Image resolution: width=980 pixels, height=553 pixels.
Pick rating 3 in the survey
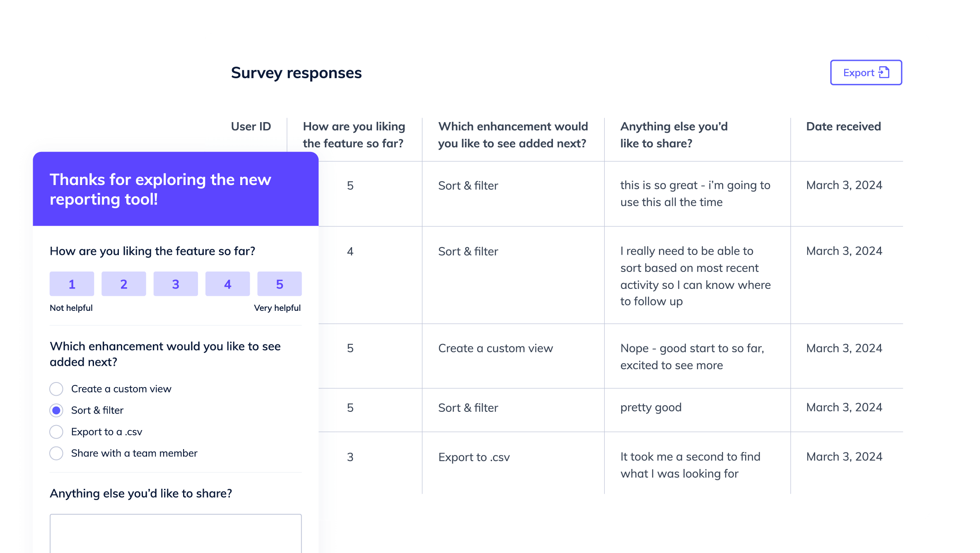tap(176, 284)
